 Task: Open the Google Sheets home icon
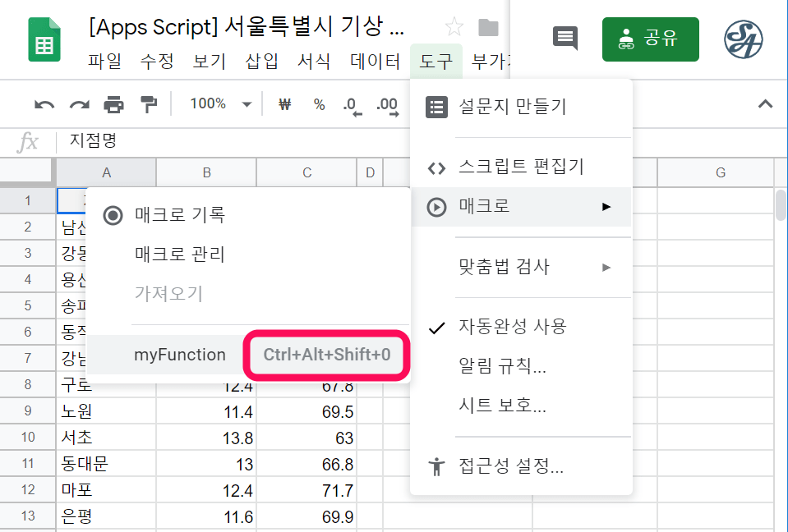pyautogui.click(x=44, y=39)
